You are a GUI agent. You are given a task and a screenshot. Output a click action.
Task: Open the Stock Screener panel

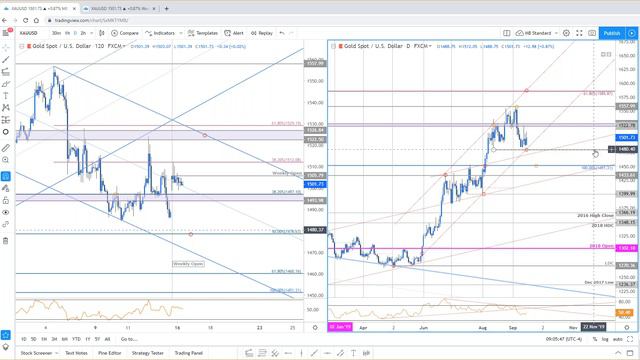pos(36,353)
